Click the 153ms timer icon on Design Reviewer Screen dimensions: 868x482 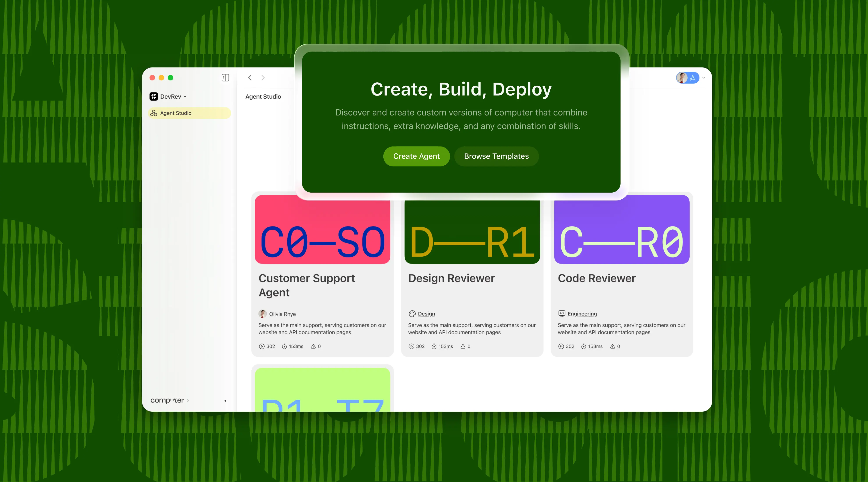434,347
